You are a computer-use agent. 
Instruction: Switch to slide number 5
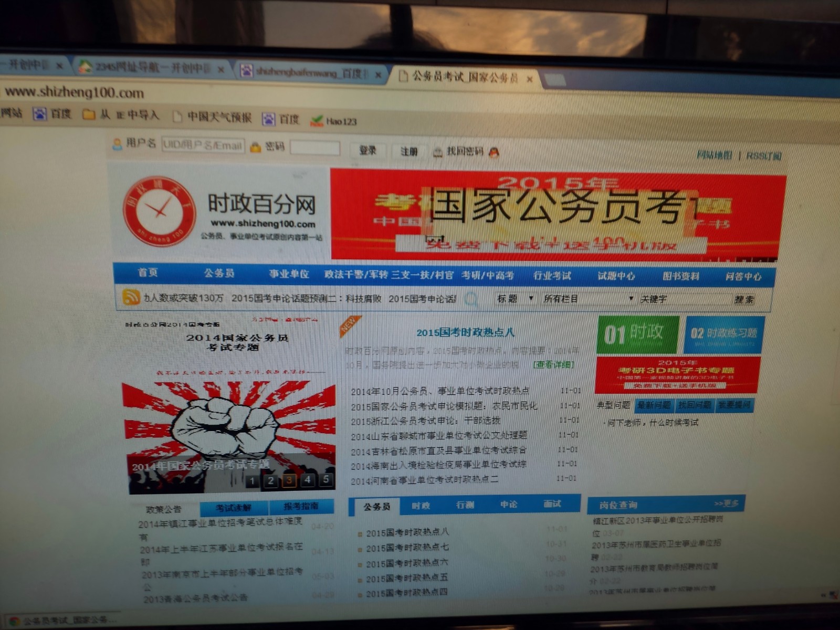(x=326, y=479)
